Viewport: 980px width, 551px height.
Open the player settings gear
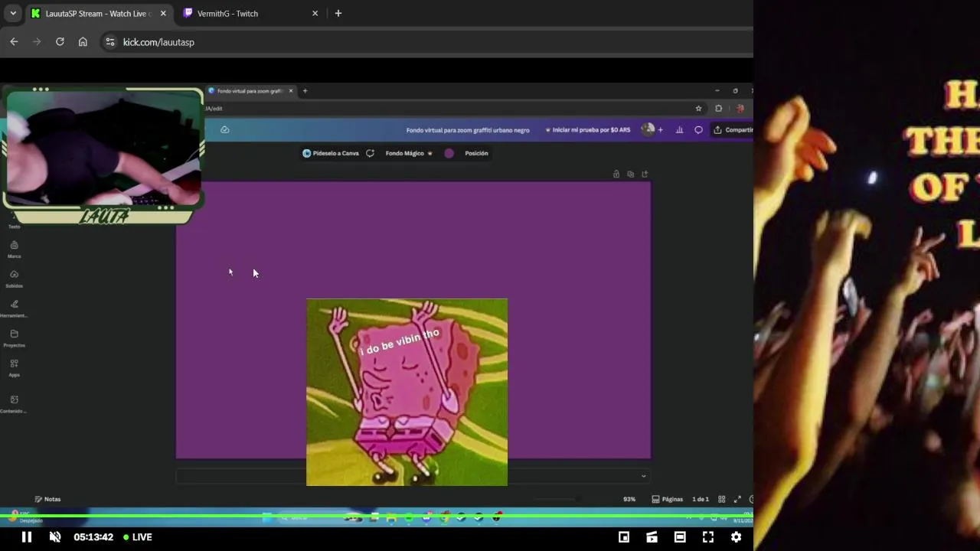[736, 537]
